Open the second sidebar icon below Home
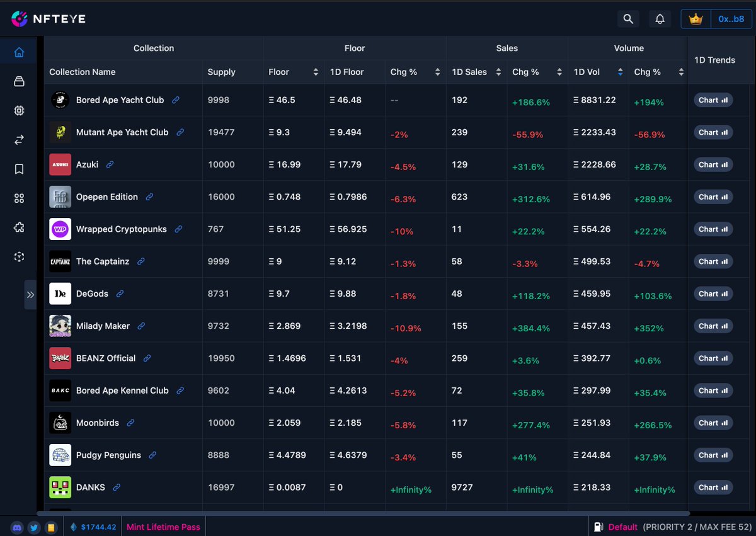 click(x=19, y=81)
